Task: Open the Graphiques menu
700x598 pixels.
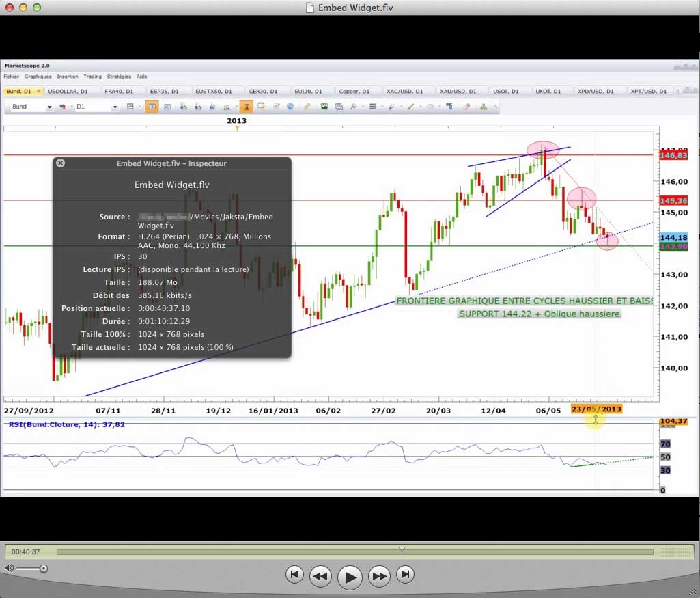Action: (38, 77)
